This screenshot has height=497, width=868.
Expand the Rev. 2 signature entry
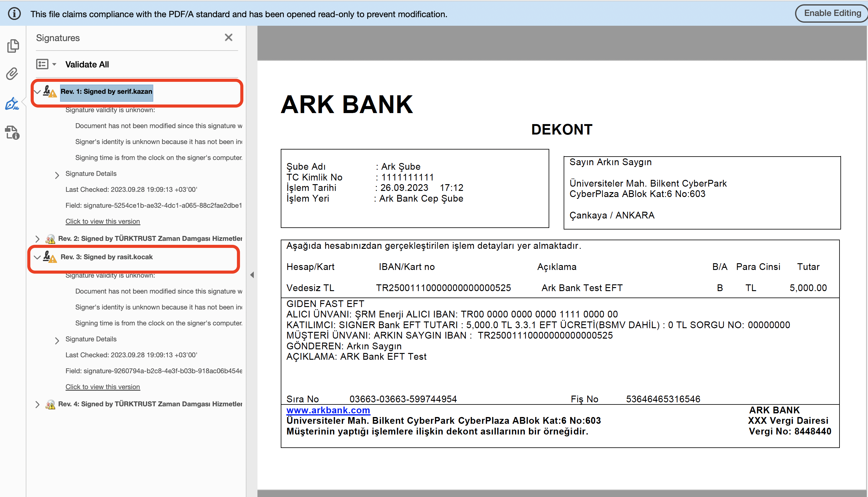pyautogui.click(x=38, y=239)
